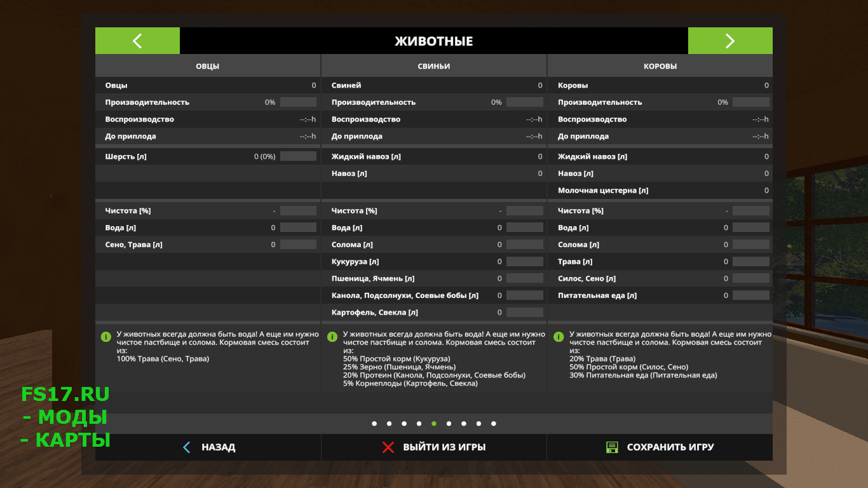
Task: Click the ЖИВОТНЫЕ page title
Action: pyautogui.click(x=434, y=41)
